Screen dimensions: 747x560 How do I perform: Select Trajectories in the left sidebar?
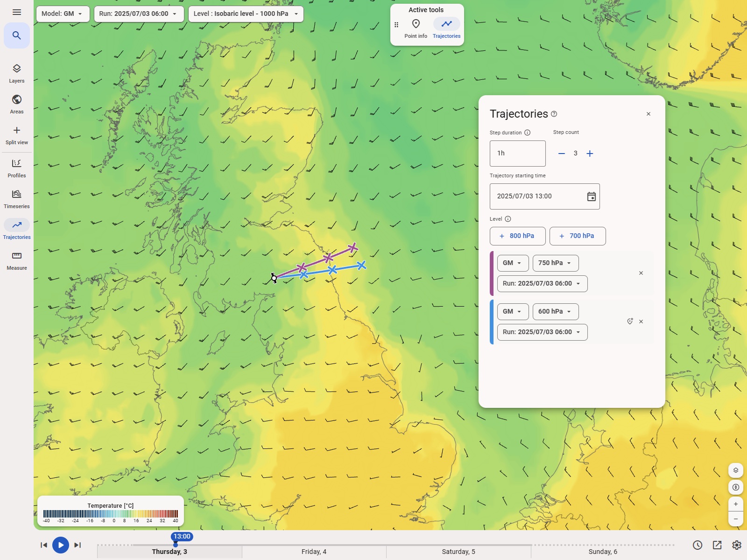point(17,230)
